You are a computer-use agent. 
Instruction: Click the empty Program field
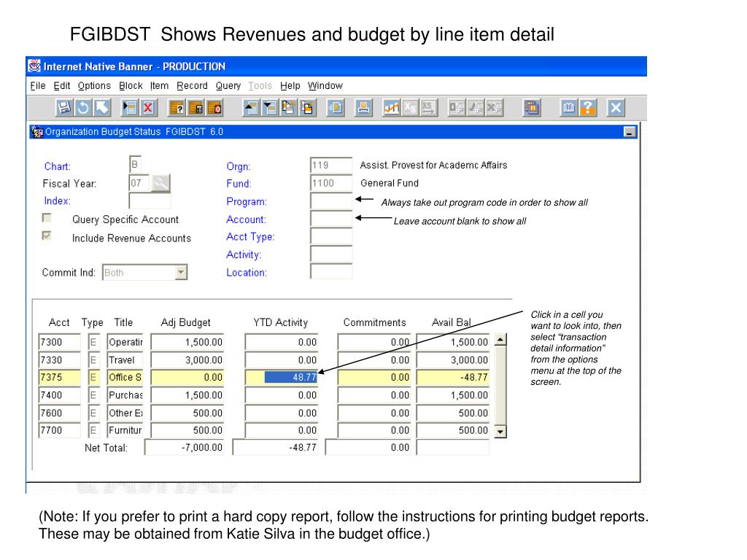click(331, 201)
